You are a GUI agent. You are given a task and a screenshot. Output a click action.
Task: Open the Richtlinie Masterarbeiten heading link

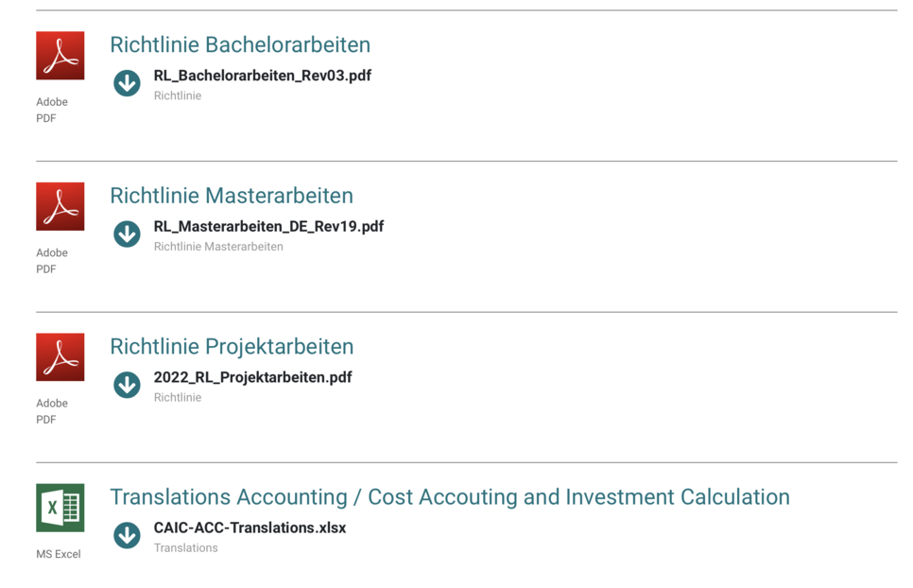click(x=232, y=196)
